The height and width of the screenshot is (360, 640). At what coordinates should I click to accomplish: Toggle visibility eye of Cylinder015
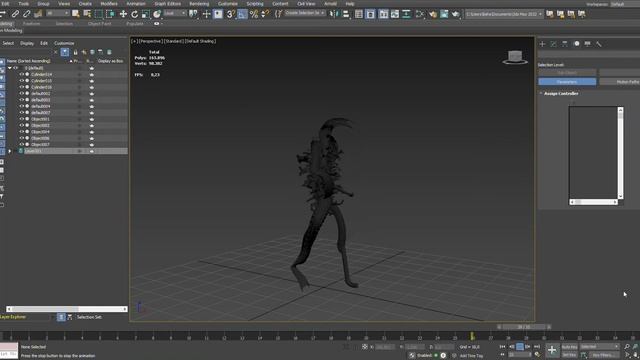[22, 81]
